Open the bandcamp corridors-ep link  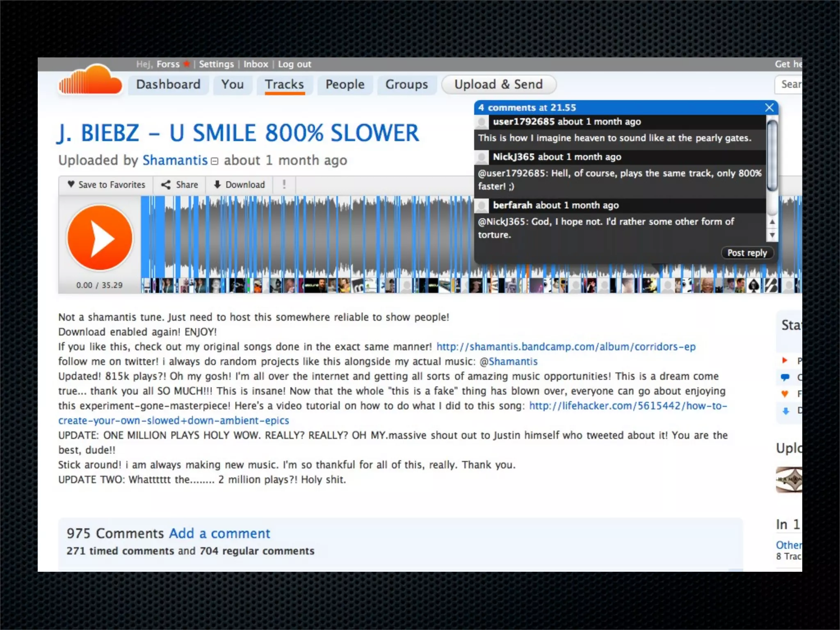(566, 347)
